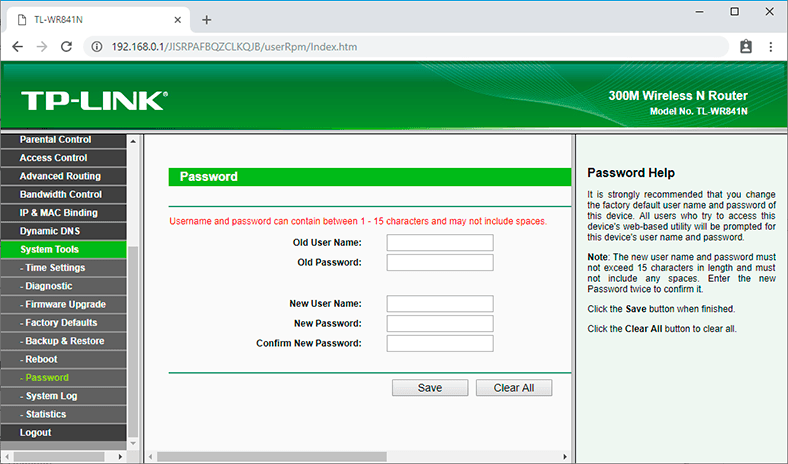Open Firmware Upgrade submenu
The image size is (788, 464).
click(x=64, y=305)
